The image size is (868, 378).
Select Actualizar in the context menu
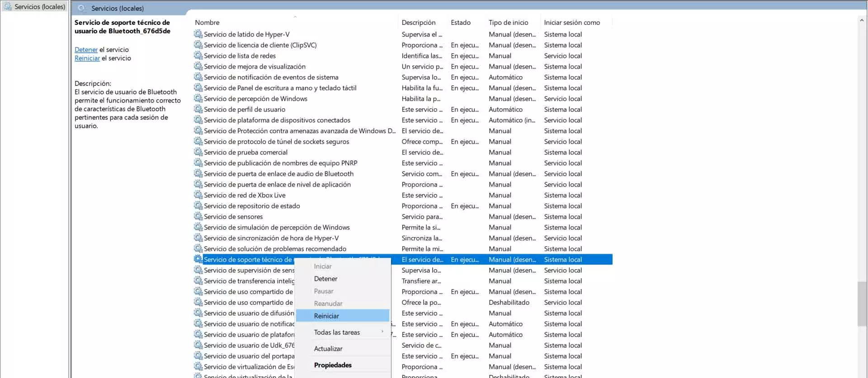point(328,349)
